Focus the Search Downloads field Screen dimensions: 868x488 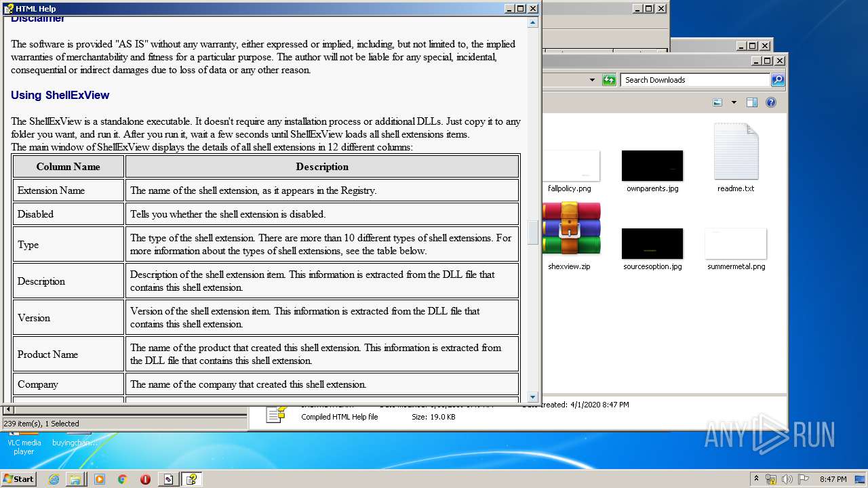click(696, 80)
